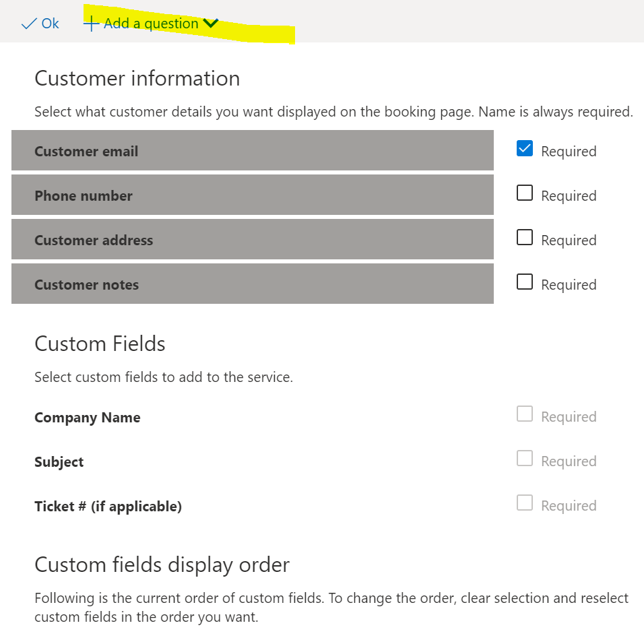644x644 pixels.
Task: Select the Customer notes field row
Action: pyautogui.click(x=253, y=284)
